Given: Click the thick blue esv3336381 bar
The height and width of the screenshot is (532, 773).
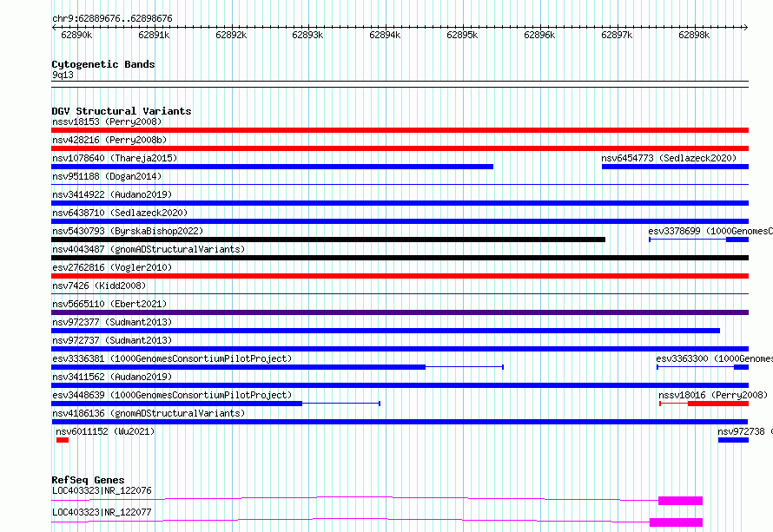Looking at the screenshot, I should [238, 367].
